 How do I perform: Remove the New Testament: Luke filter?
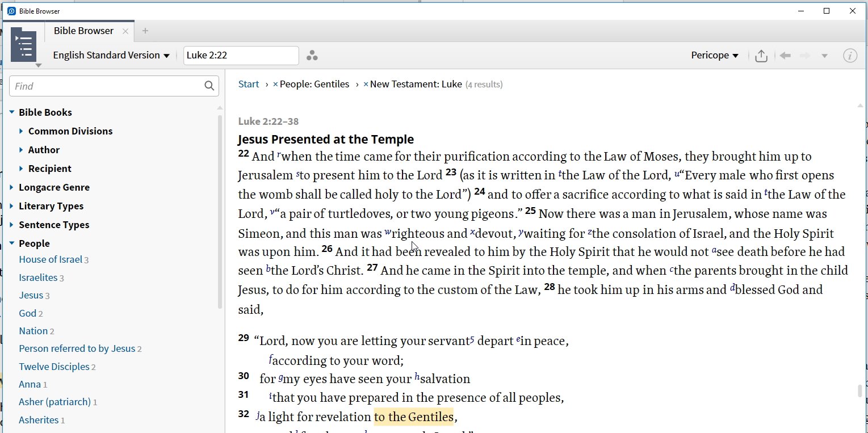point(366,85)
